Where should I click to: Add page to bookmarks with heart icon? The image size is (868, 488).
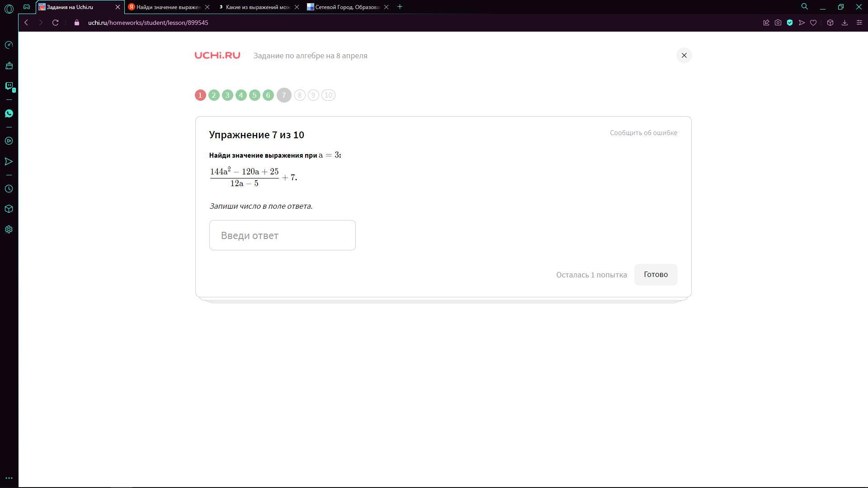(813, 23)
